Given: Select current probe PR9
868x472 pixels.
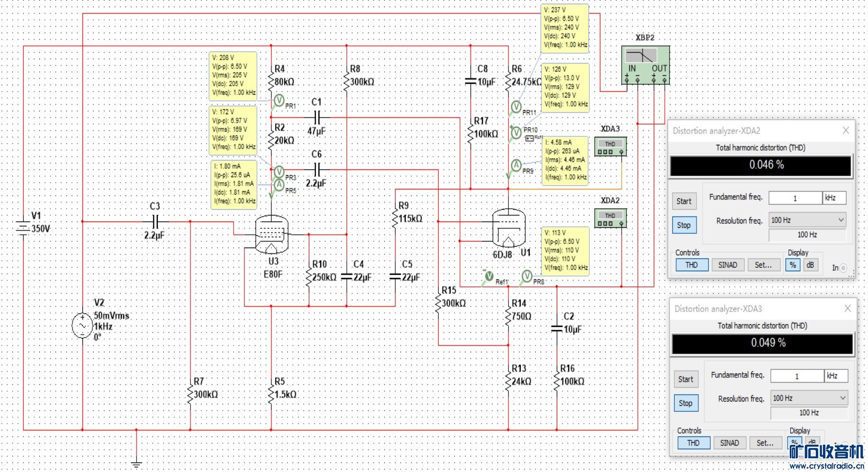Looking at the screenshot, I should point(516,165).
